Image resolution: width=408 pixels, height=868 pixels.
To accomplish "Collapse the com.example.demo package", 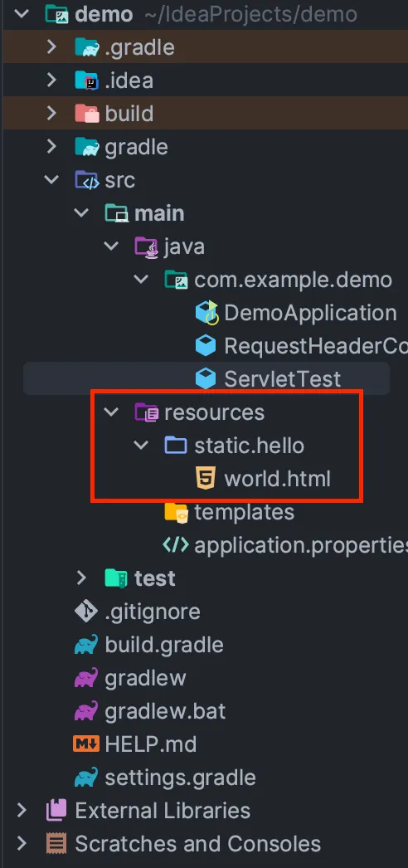I will 142,280.
